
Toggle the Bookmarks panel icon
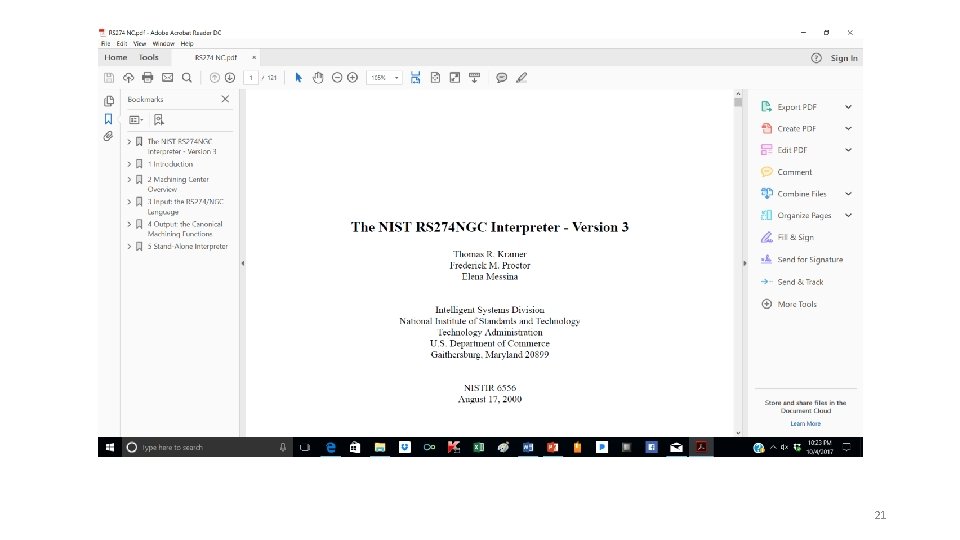[108, 119]
